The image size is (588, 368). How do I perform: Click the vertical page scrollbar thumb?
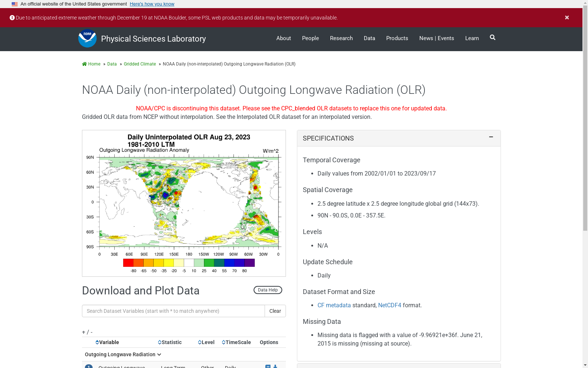585,118
